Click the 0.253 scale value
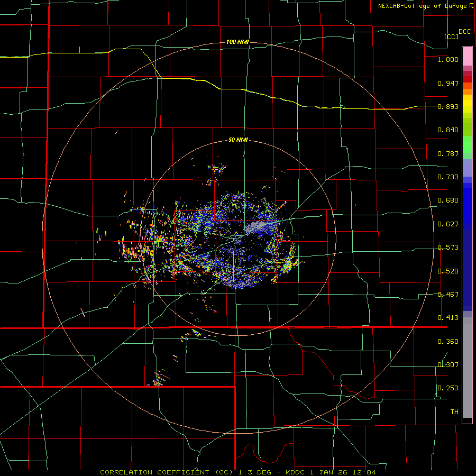The image size is (476, 476). click(448, 388)
